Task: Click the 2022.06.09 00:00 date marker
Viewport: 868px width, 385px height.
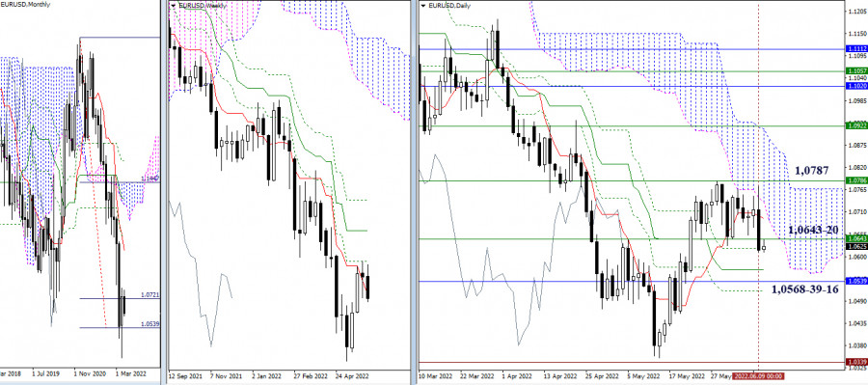Action: (x=757, y=375)
